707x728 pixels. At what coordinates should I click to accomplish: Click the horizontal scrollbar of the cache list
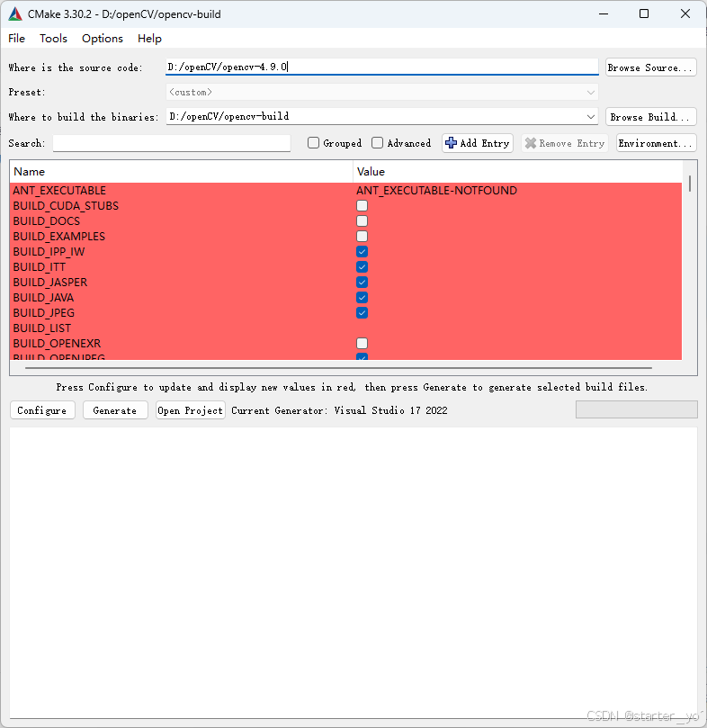[338, 368]
